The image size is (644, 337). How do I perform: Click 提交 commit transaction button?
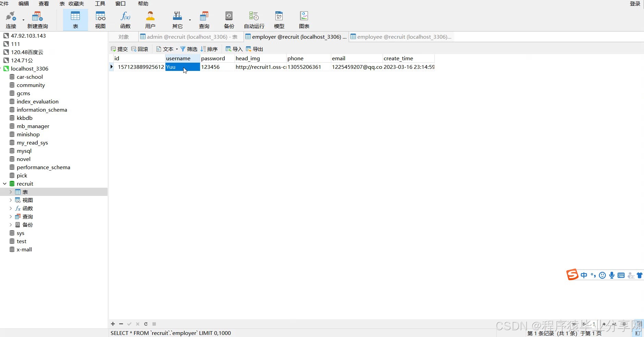tap(119, 49)
